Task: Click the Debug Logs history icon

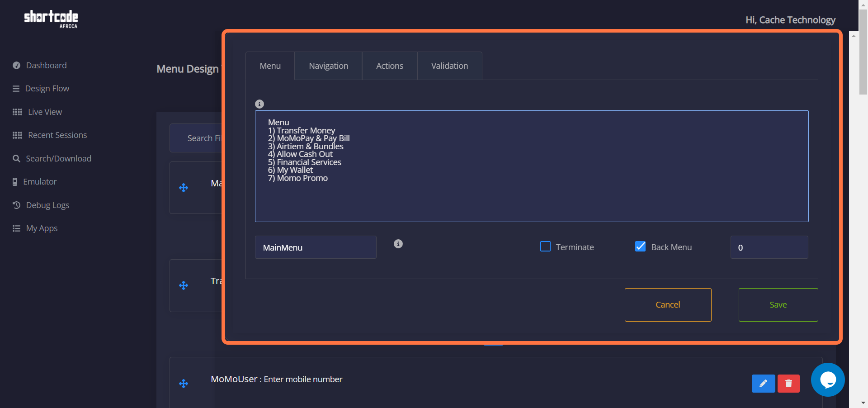Action: [x=17, y=205]
